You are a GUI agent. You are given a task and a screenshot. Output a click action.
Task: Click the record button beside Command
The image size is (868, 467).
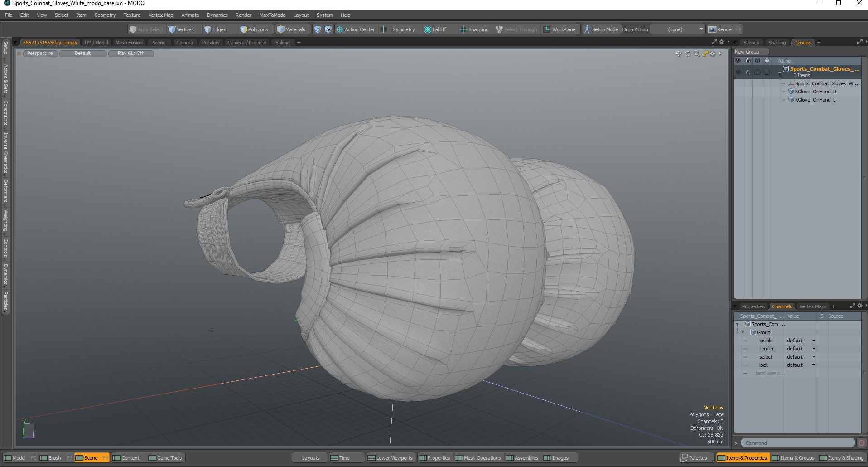pyautogui.click(x=862, y=443)
